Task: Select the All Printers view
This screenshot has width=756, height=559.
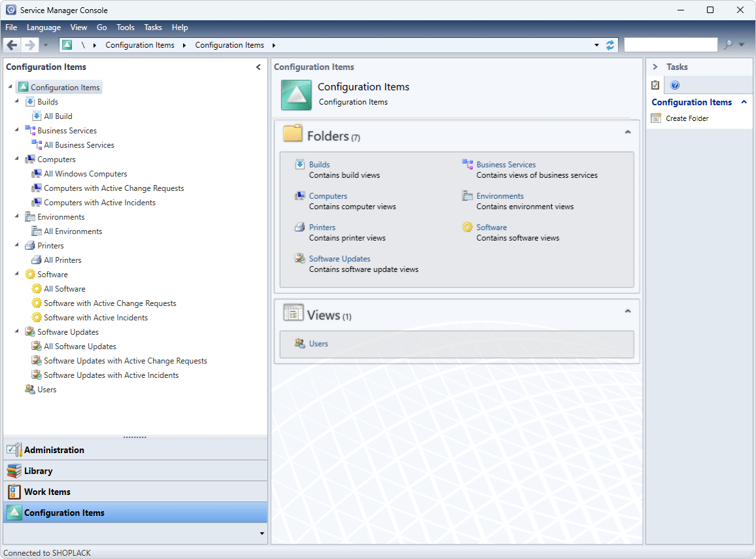Action: tap(63, 260)
